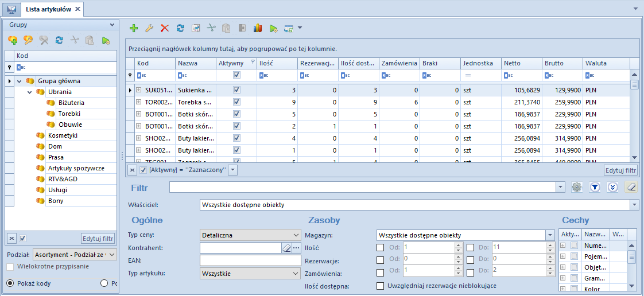Image resolution: width=644 pixels, height=296 pixels.
Task: Uncheck Aktywny for SUK051 row
Action: [x=236, y=89]
